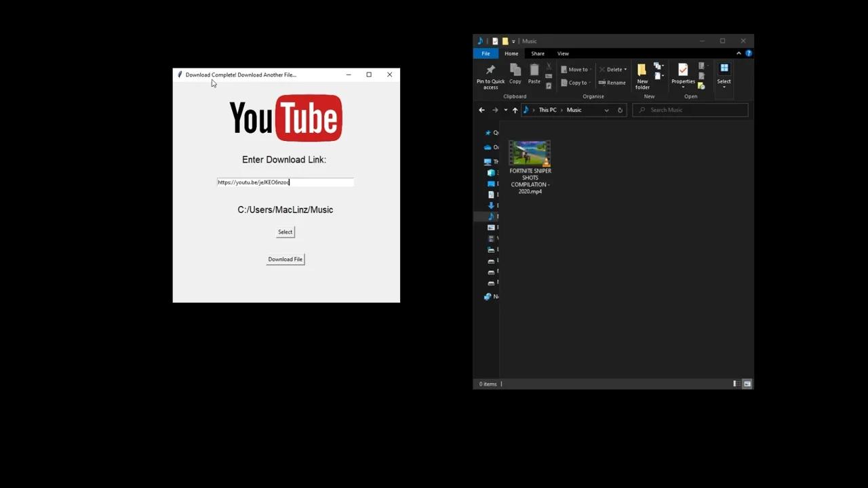Open the View tab on the ribbon
The image size is (868, 488).
point(562,53)
